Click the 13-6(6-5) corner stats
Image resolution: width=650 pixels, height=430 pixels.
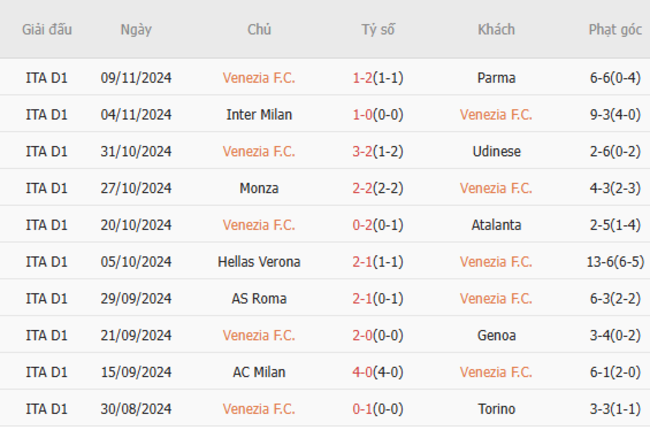point(615,262)
